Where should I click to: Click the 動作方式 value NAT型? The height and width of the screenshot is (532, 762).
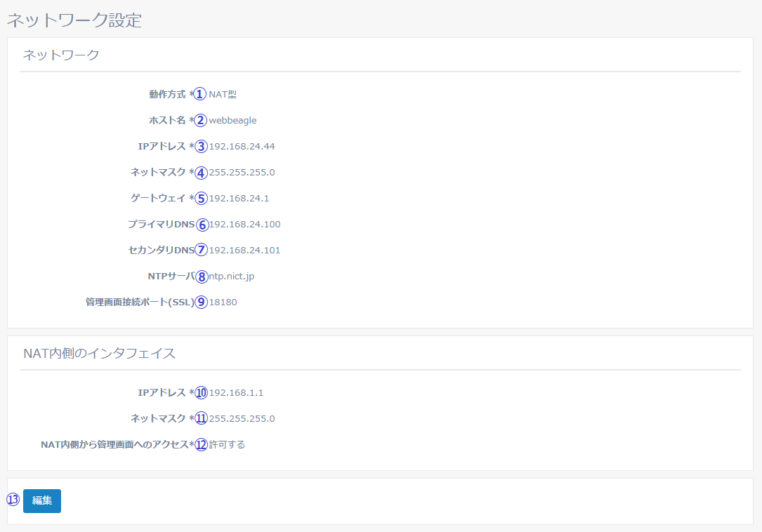click(221, 93)
